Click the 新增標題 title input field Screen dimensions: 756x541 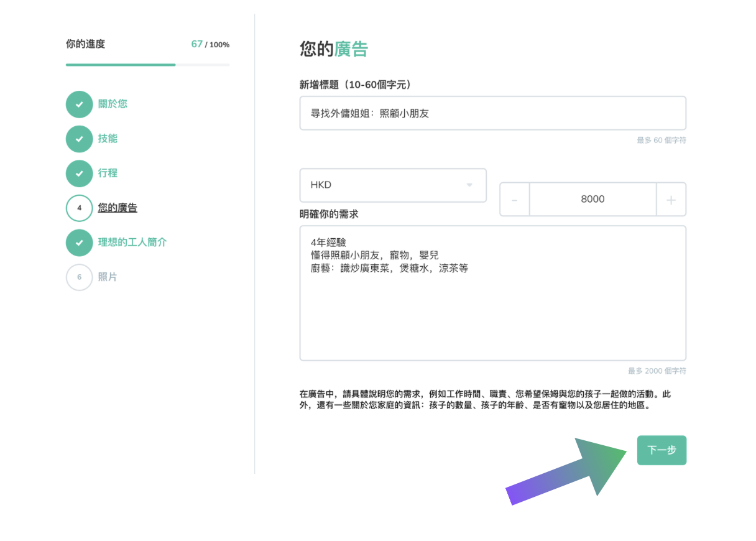click(x=492, y=113)
